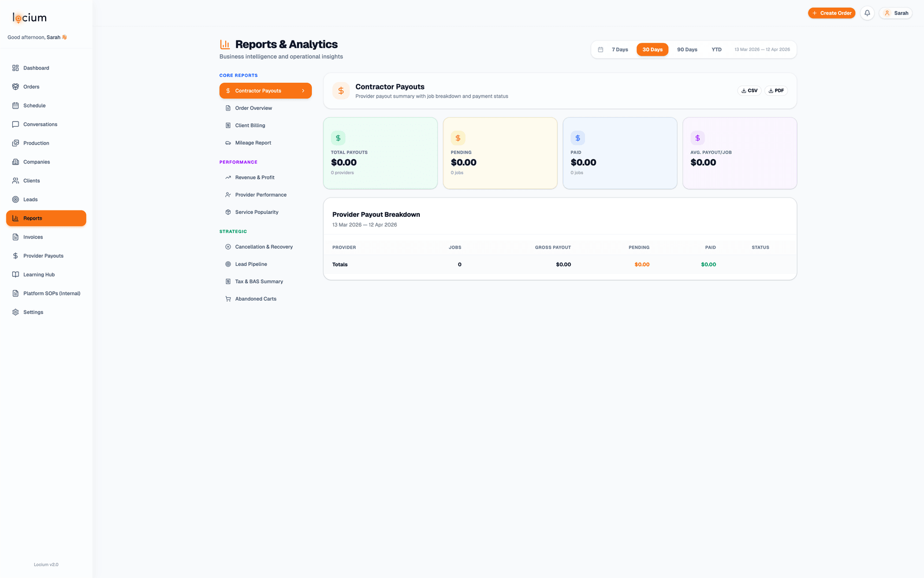
Task: Open the Provider Performance report
Action: 266,195
